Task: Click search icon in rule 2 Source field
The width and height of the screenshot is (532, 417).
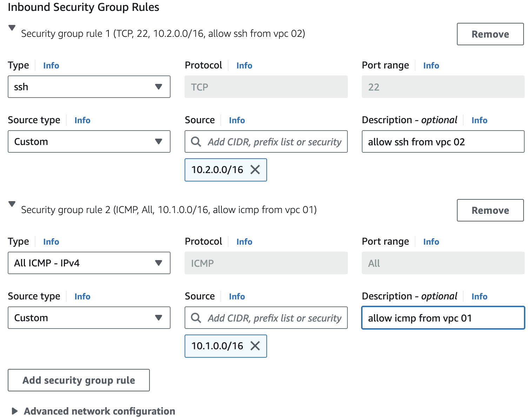Action: pyautogui.click(x=196, y=318)
